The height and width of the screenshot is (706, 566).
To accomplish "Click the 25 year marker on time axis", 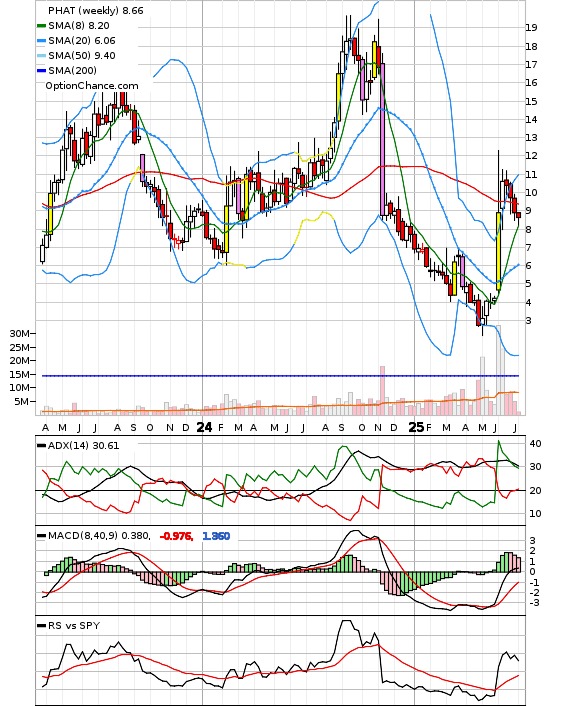I will 416,427.
